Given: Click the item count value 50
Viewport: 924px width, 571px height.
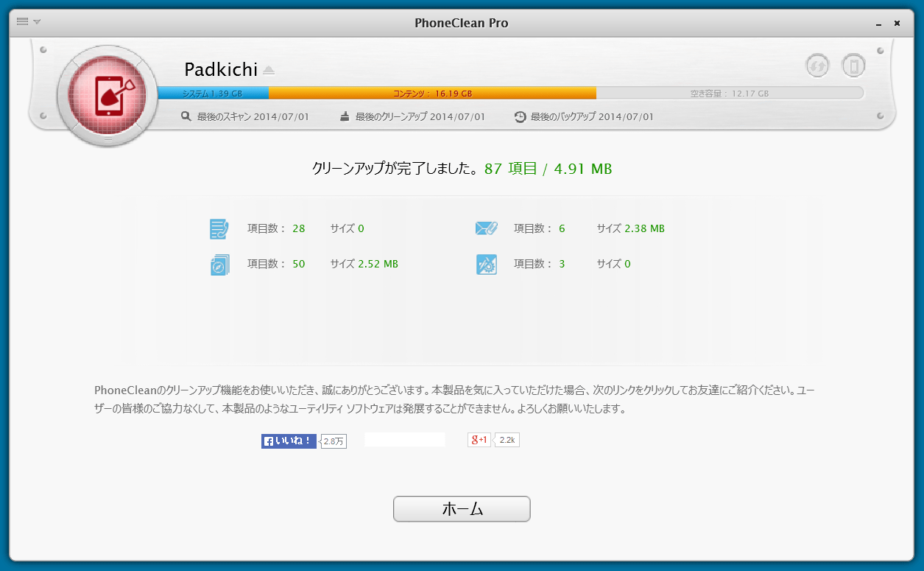Looking at the screenshot, I should [298, 264].
